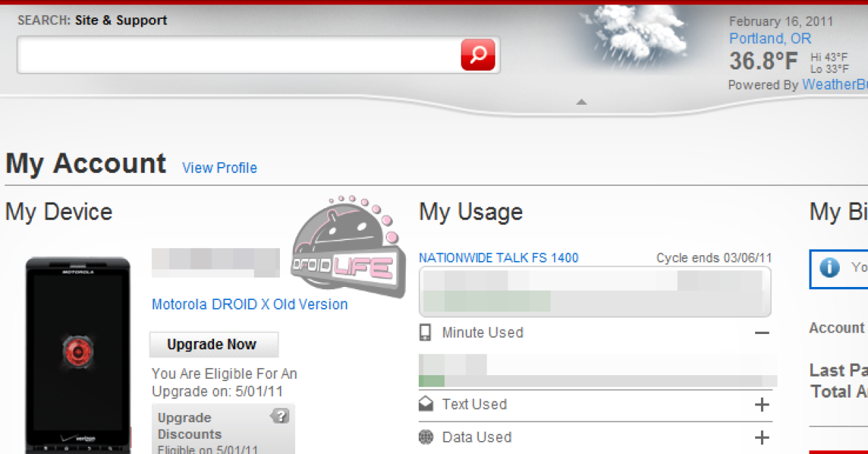
Task: Click the My Usage heading
Action: pyautogui.click(x=471, y=212)
